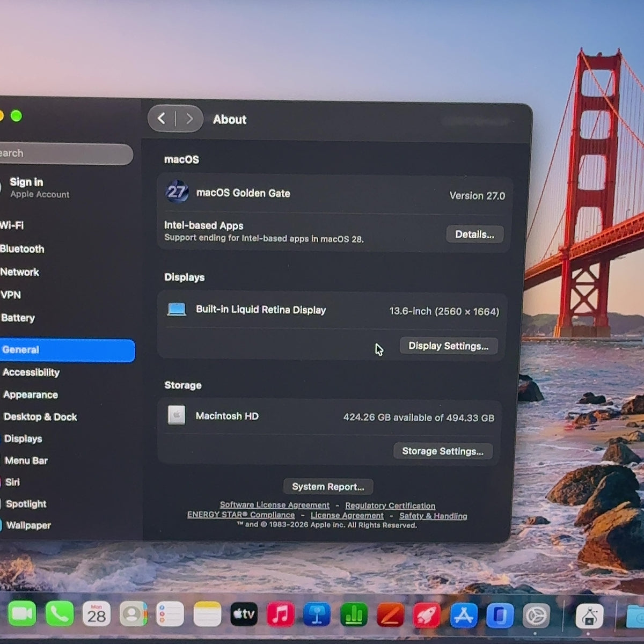The width and height of the screenshot is (644, 644).
Task: Open Numbers from the Dock
Action: tap(354, 616)
